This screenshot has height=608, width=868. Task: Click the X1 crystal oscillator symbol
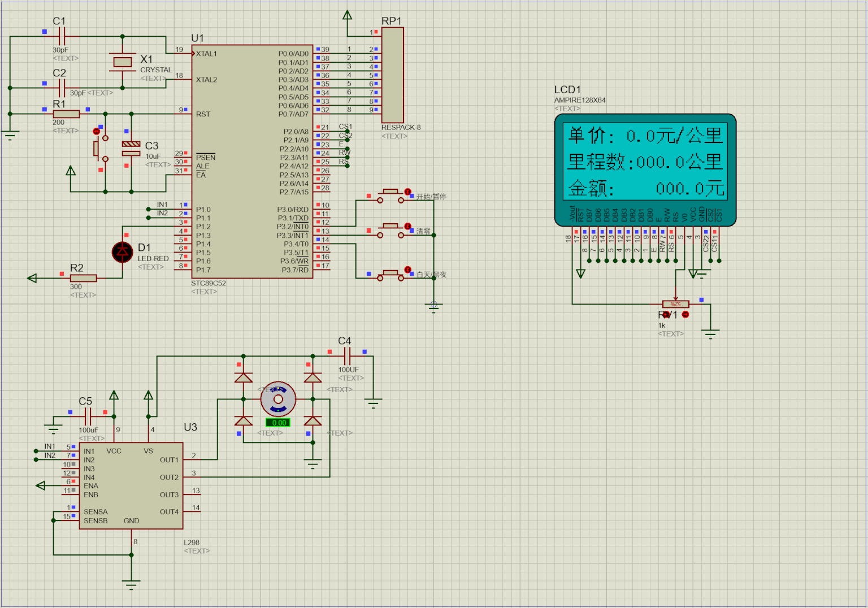click(123, 62)
